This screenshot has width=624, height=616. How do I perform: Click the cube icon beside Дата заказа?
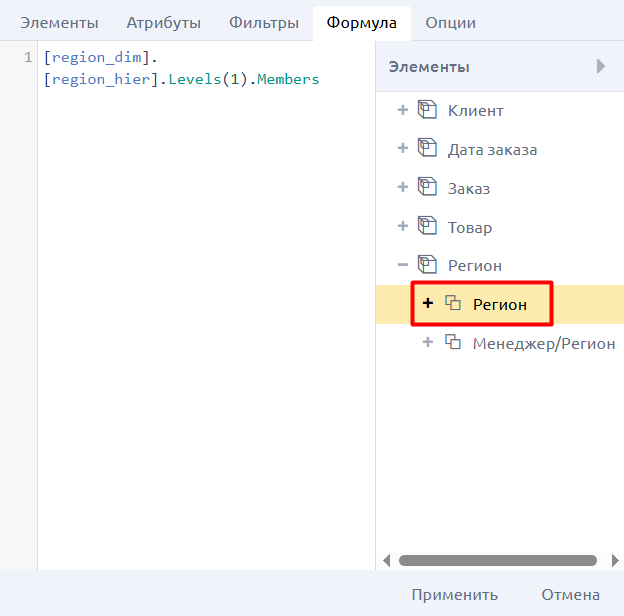pos(427,149)
